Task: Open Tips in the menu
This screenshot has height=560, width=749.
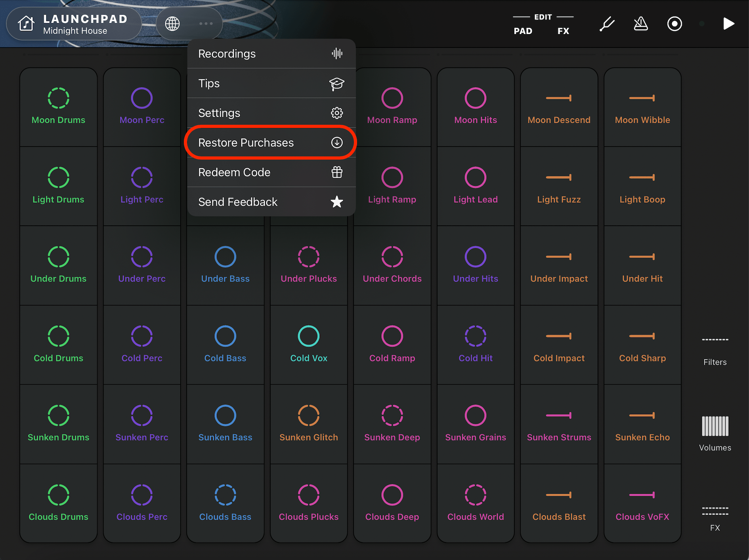Action: [x=271, y=83]
